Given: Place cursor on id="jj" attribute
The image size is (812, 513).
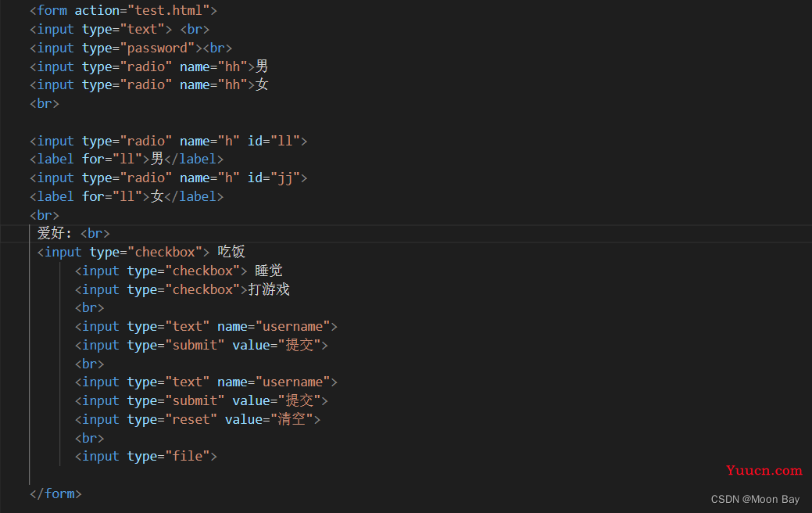Looking at the screenshot, I should (x=274, y=178).
